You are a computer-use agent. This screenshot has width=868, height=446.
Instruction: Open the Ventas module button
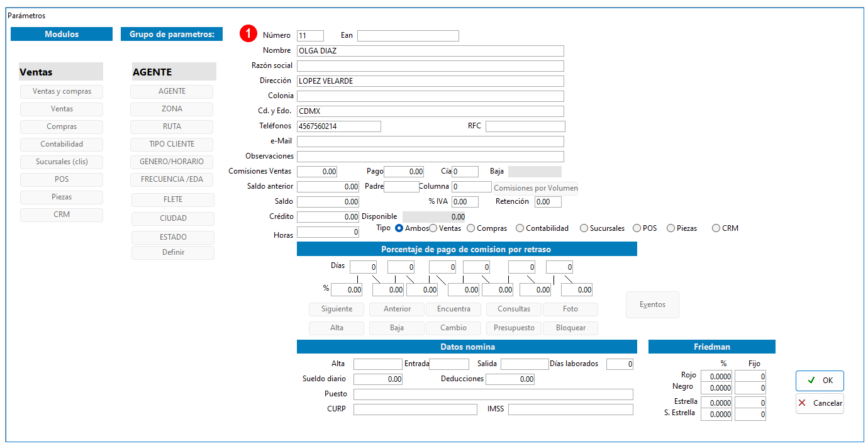(62, 109)
